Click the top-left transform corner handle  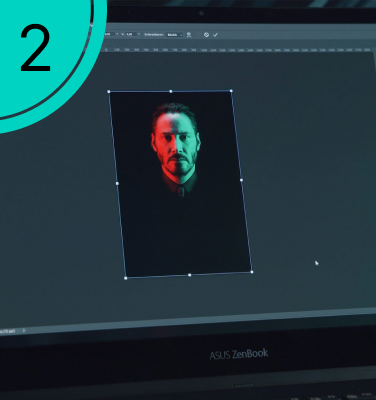(109, 91)
